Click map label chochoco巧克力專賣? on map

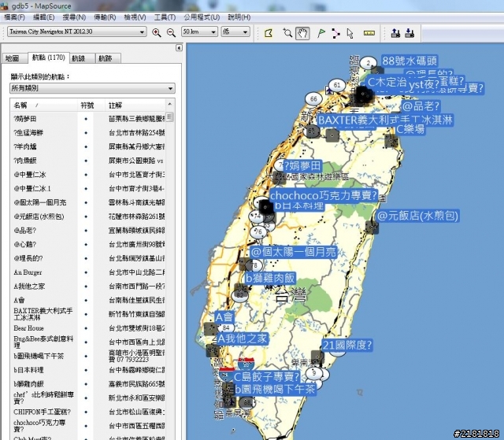tap(323, 195)
